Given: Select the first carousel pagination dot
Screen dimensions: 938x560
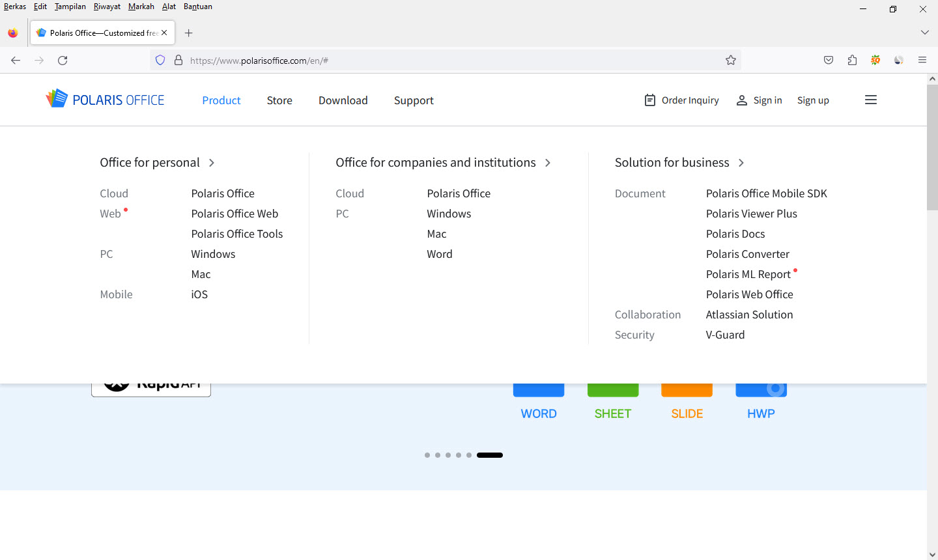Looking at the screenshot, I should click(427, 455).
